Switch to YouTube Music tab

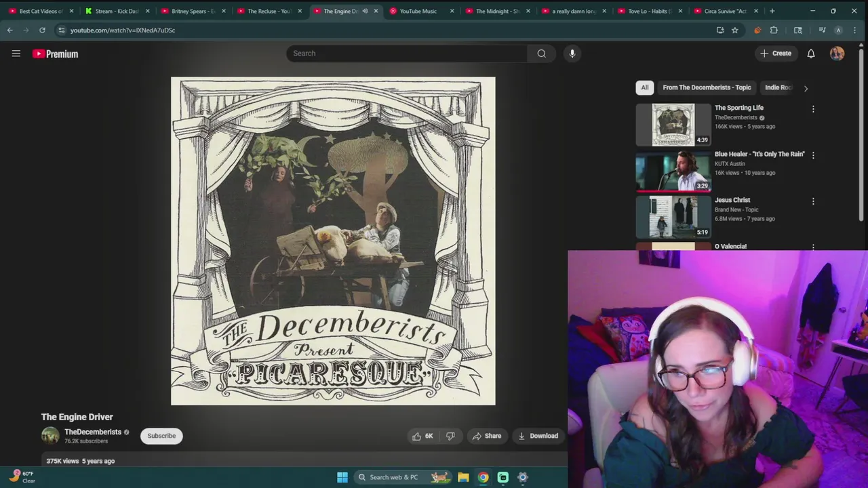point(420,11)
